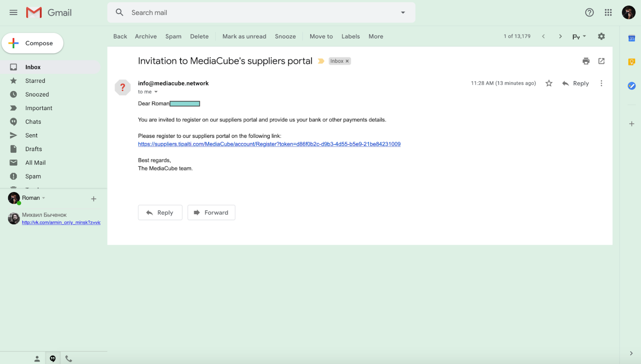
Task: Open the email in a new window
Action: 601,61
